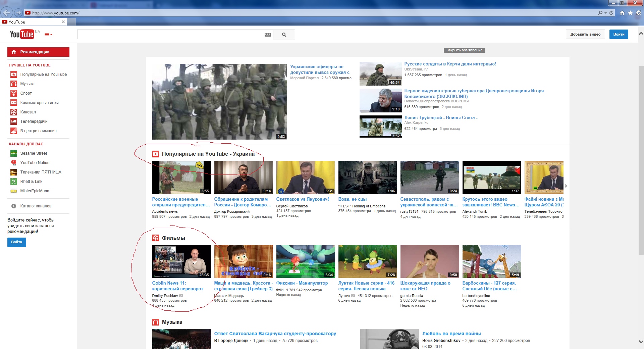Image resolution: width=644 pixels, height=349 pixels.
Task: Click the Войти button in sidebar
Action: (17, 242)
